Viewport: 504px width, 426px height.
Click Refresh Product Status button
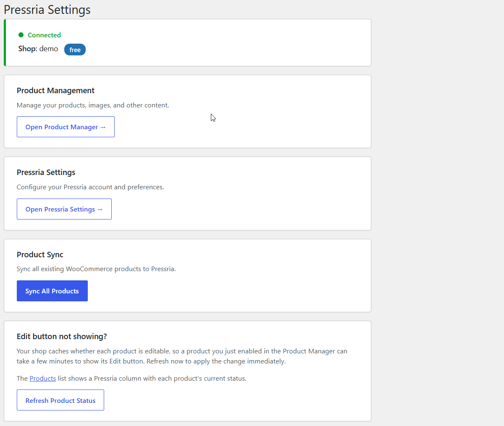click(60, 400)
